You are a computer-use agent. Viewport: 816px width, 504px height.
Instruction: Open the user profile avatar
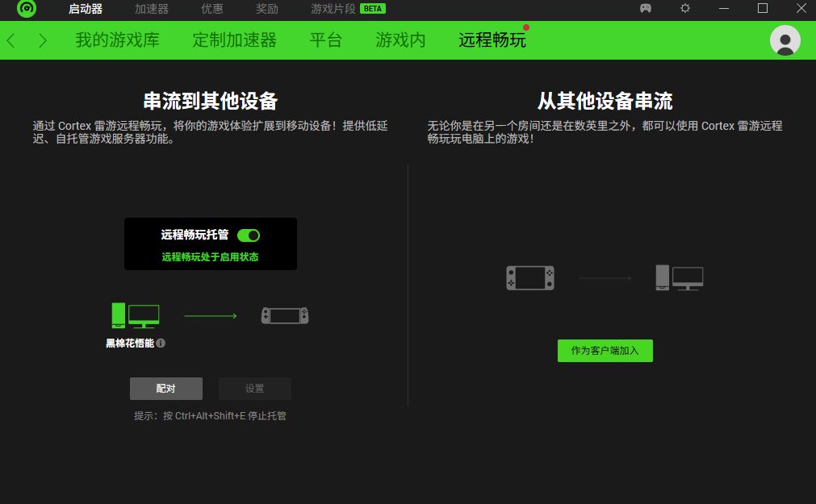click(785, 40)
